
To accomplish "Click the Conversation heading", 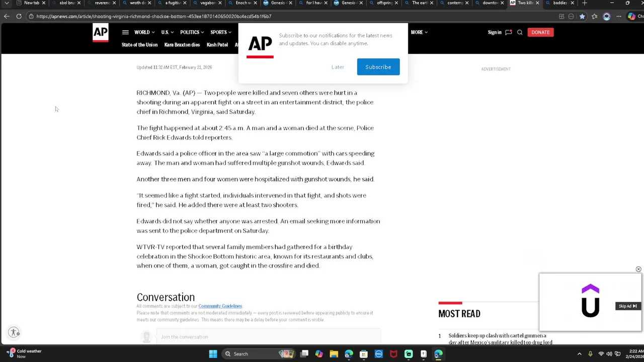I will pos(166,297).
